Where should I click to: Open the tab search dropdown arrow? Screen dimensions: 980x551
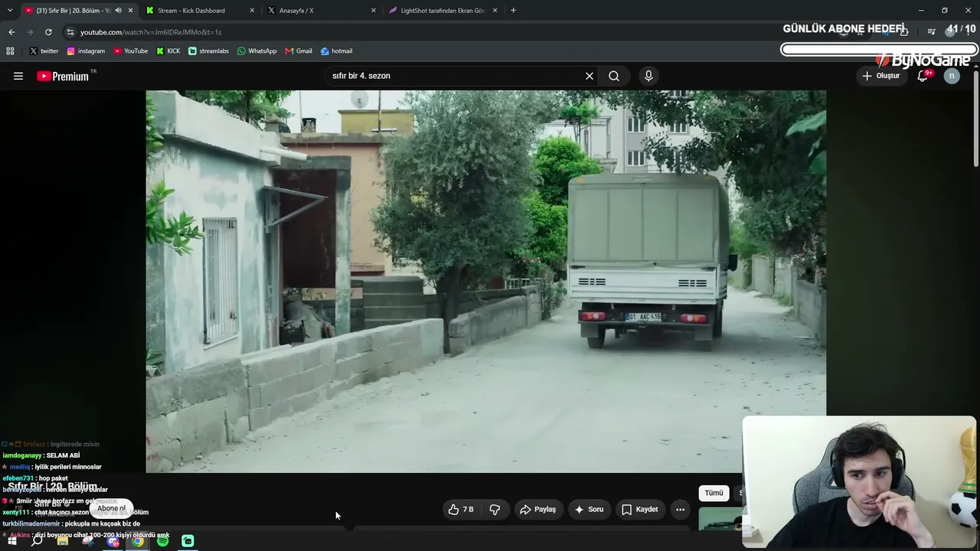click(x=10, y=11)
